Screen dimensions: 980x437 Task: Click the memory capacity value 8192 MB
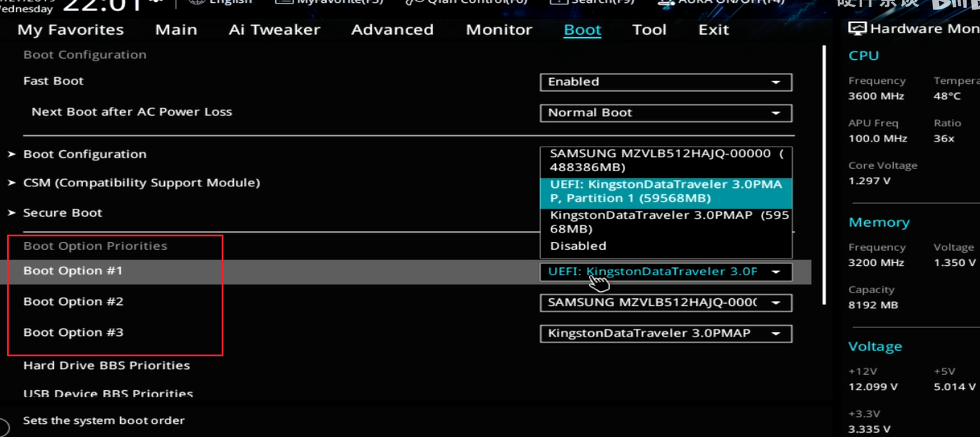pyautogui.click(x=873, y=305)
